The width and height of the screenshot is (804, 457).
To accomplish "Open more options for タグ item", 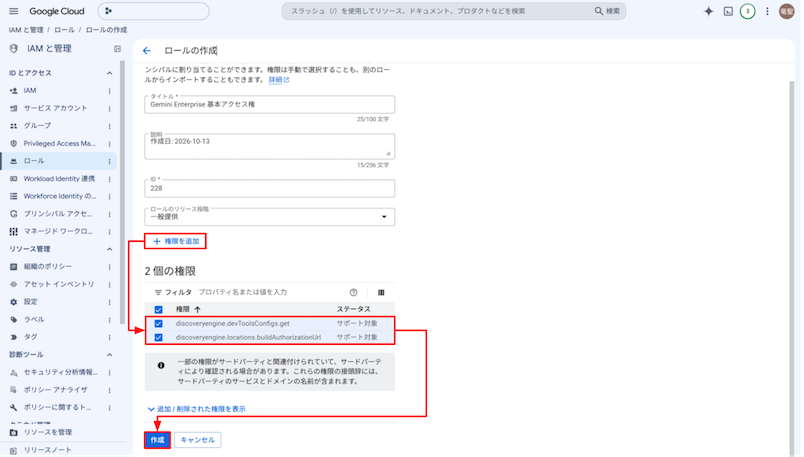I will (x=109, y=337).
